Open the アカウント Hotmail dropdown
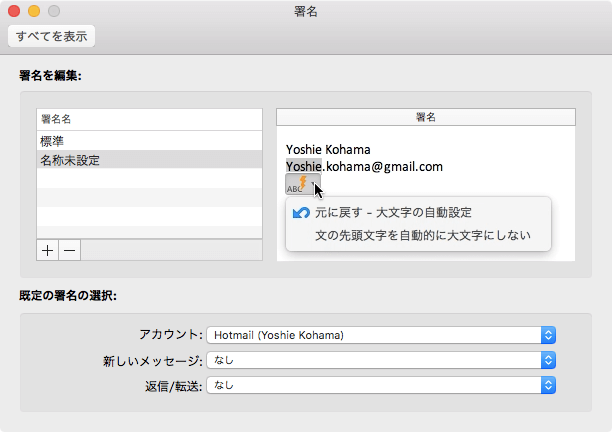This screenshot has height=432, width=612. click(x=380, y=335)
